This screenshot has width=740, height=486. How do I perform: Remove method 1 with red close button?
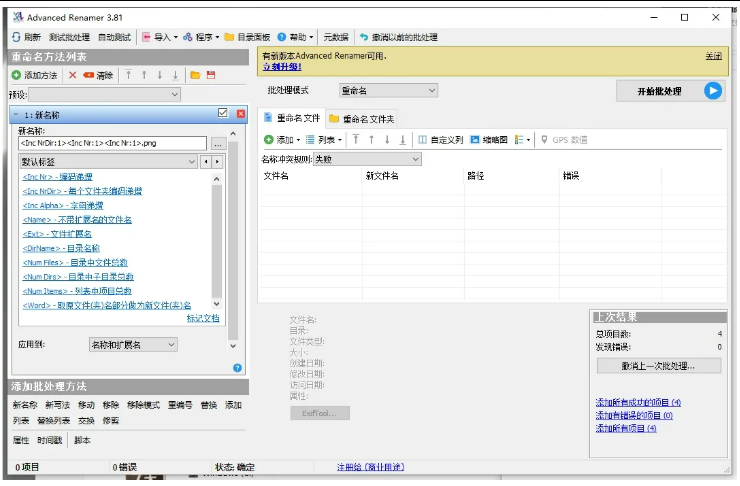click(241, 114)
